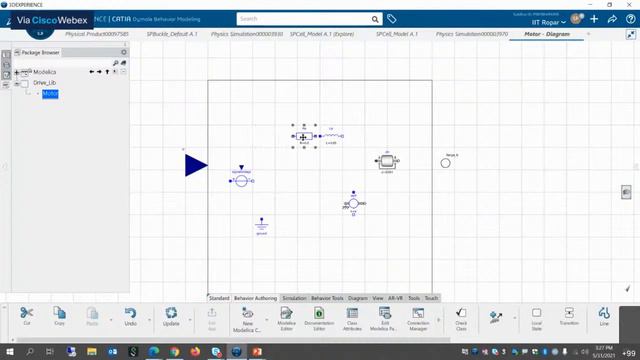Click the Package Browser settings gear
The height and width of the screenshot is (360, 640).
tap(124, 52)
